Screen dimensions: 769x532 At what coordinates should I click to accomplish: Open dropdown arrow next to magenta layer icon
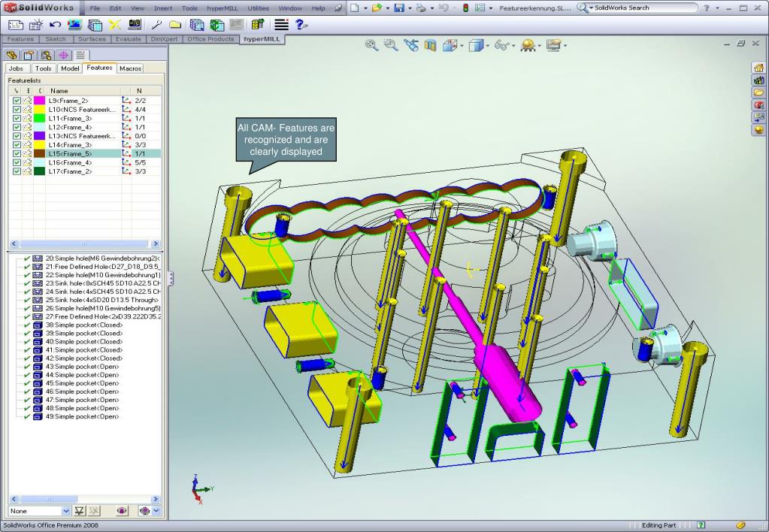click(156, 511)
